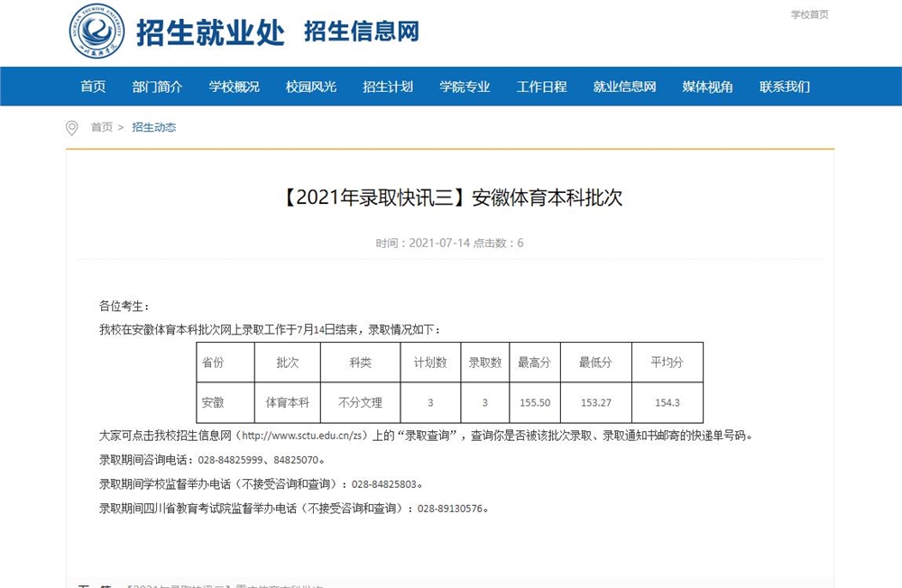
Task: Click the 最低分 table header cell
Action: point(596,363)
